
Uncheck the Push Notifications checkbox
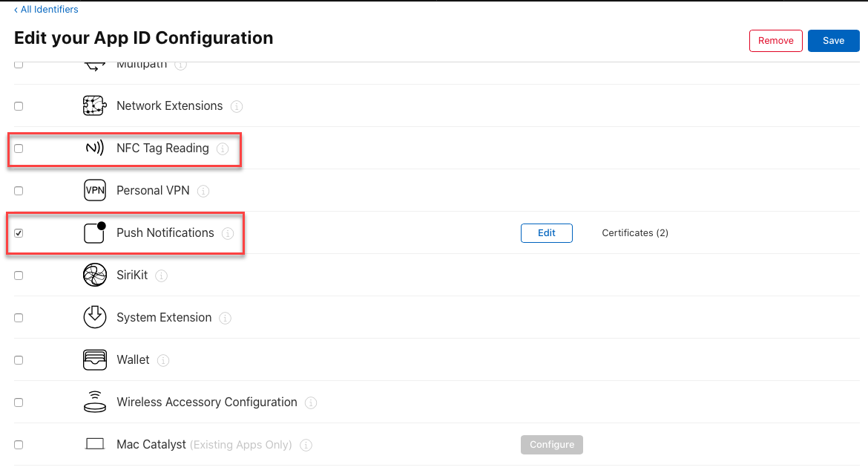coord(19,233)
